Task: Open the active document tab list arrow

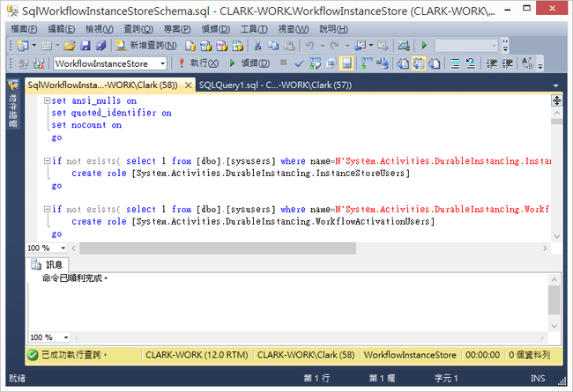Action: (x=556, y=85)
